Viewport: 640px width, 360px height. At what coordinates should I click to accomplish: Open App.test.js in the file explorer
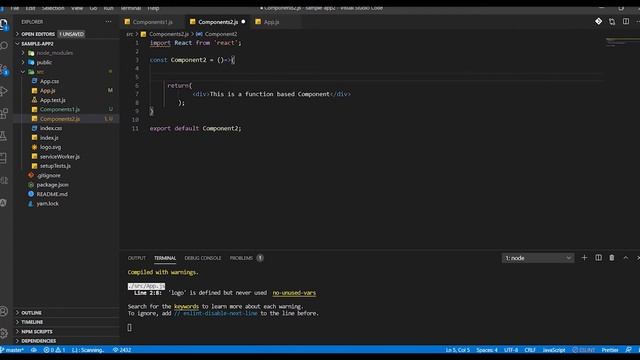click(x=53, y=100)
